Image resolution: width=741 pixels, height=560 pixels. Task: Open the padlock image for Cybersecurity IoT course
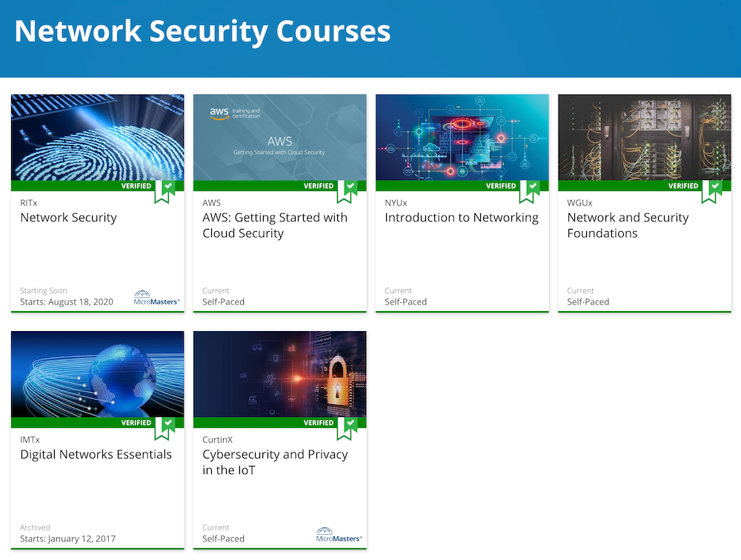coord(280,374)
